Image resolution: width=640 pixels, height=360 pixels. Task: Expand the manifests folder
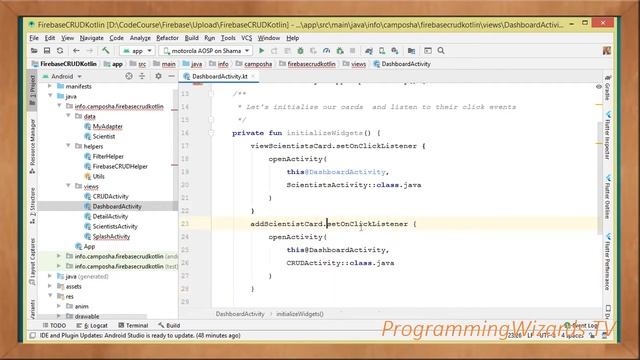50,86
